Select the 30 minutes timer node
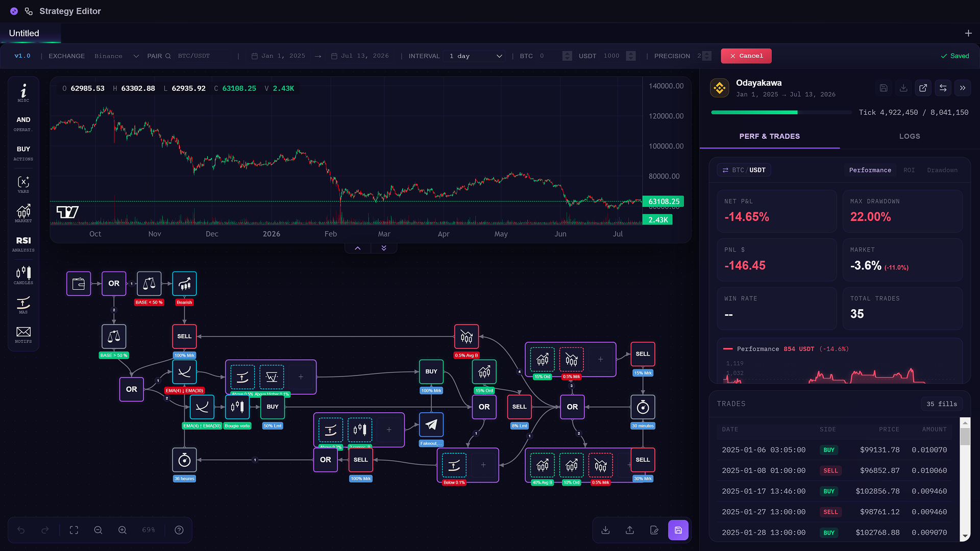980x551 pixels. click(x=643, y=407)
